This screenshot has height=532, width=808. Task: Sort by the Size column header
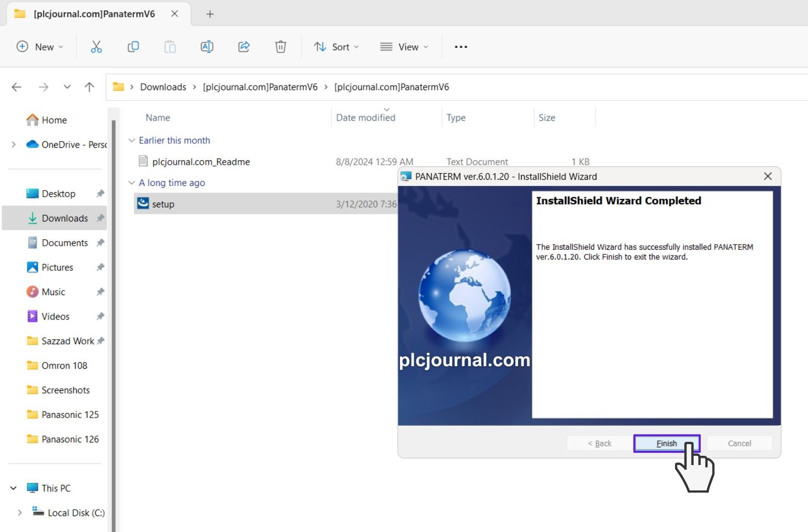pos(547,117)
